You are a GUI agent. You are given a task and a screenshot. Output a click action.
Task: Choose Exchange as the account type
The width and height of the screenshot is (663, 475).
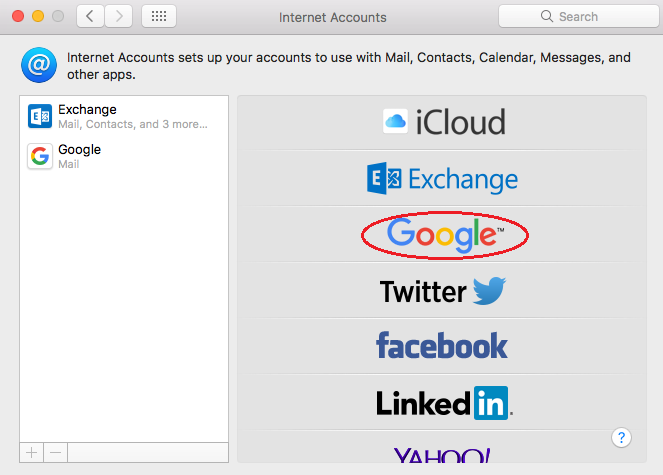442,178
